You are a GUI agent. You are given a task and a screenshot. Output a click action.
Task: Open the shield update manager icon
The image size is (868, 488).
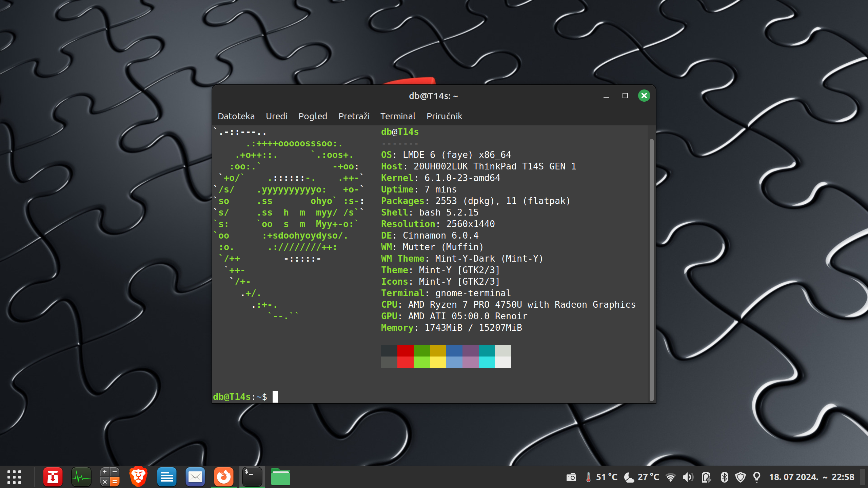[741, 477]
